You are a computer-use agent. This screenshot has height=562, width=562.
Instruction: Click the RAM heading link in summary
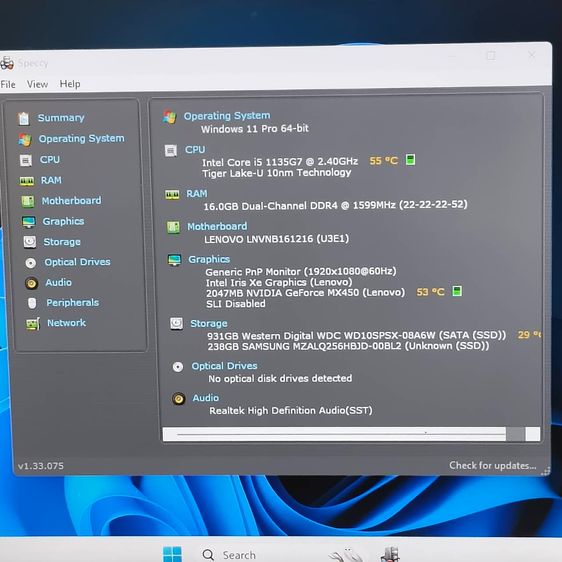197,194
